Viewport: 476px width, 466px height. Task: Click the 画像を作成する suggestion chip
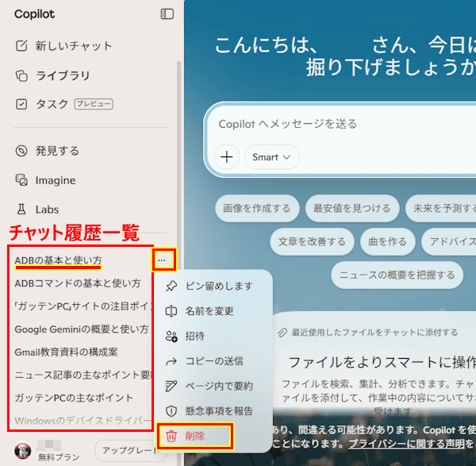click(257, 209)
